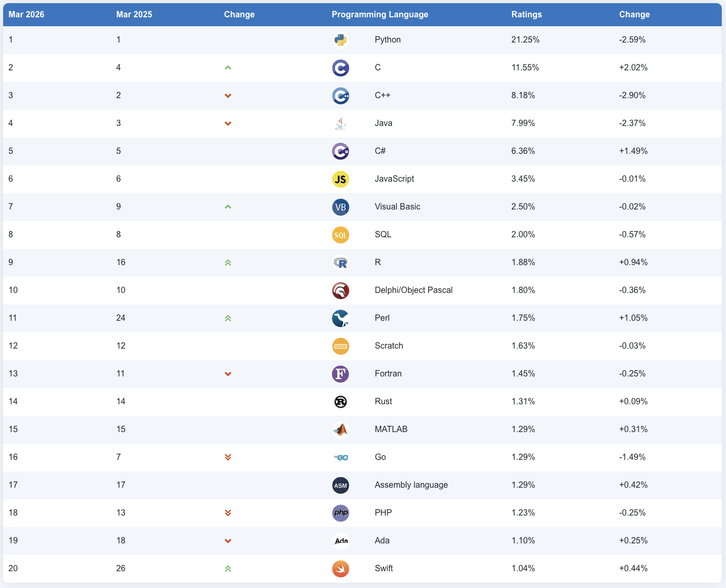Click the MATLAB logo icon

click(340, 429)
